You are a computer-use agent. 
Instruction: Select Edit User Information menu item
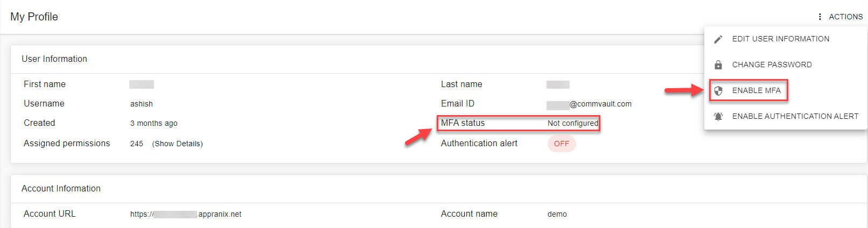pos(780,39)
